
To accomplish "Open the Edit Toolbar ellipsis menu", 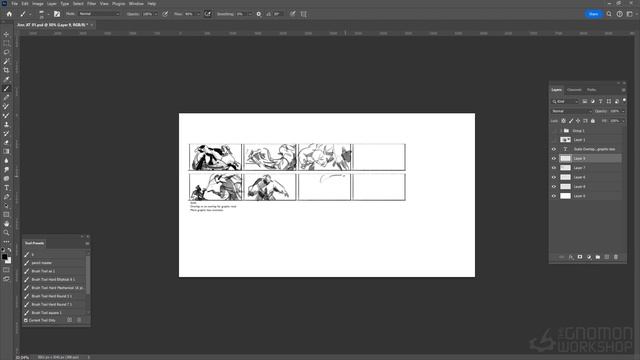I will (x=6, y=242).
